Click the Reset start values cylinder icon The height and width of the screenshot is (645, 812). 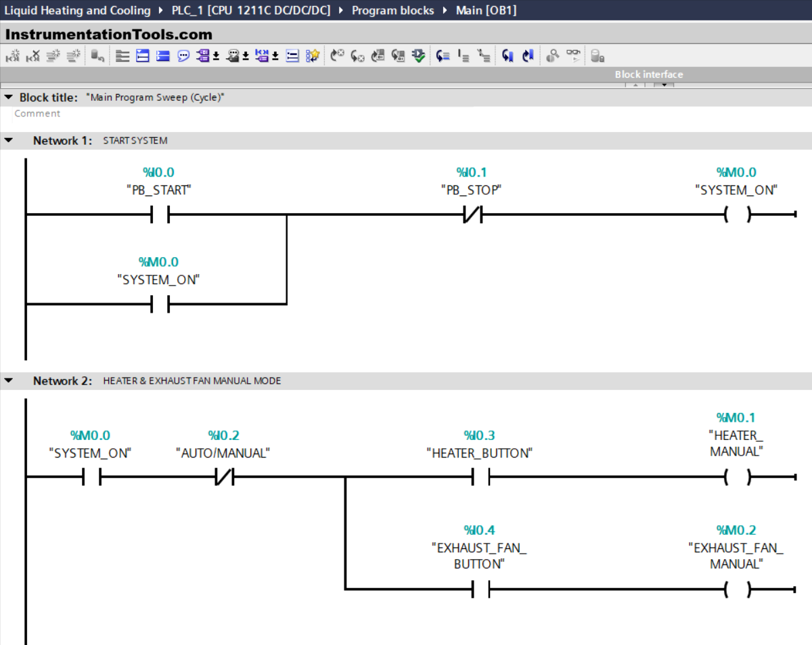tap(97, 56)
